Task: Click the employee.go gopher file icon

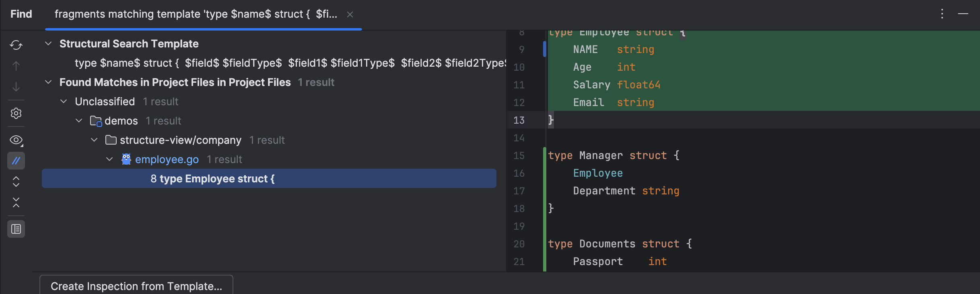Action: pyautogui.click(x=126, y=159)
